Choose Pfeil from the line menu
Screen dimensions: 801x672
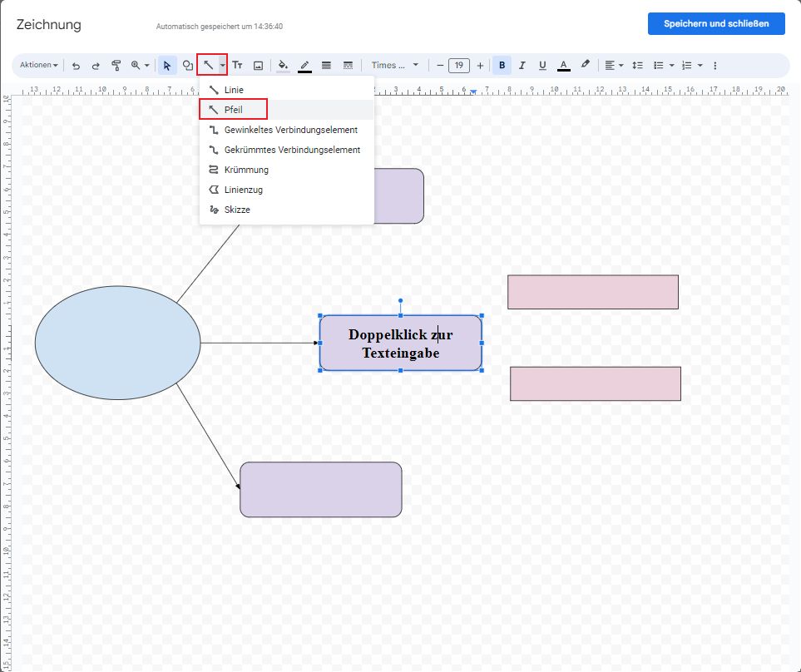click(234, 109)
